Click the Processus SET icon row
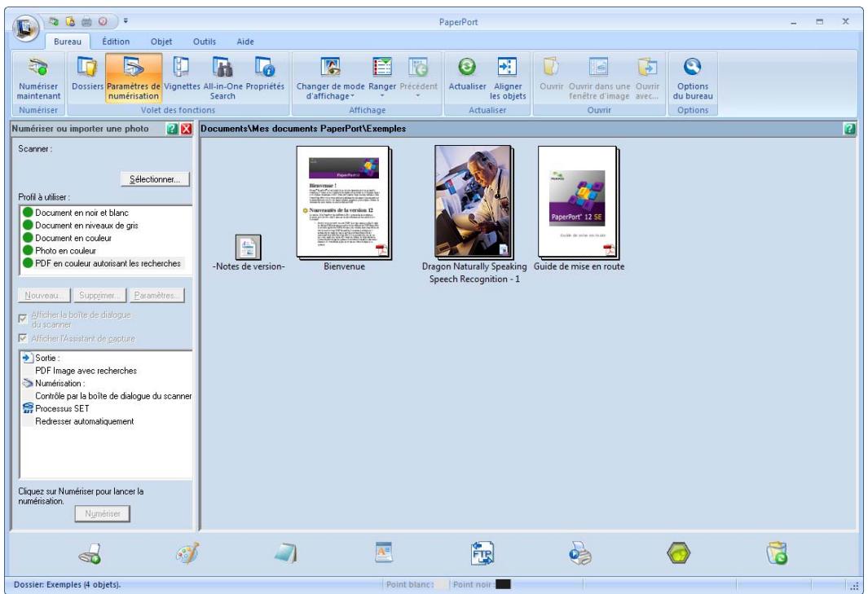 (55, 408)
